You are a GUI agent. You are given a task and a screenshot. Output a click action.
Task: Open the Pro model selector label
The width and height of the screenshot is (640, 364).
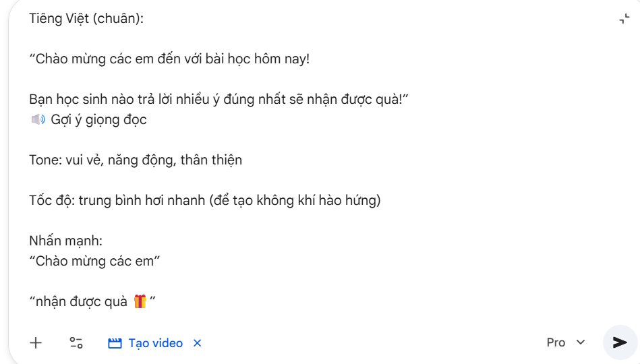tap(556, 342)
